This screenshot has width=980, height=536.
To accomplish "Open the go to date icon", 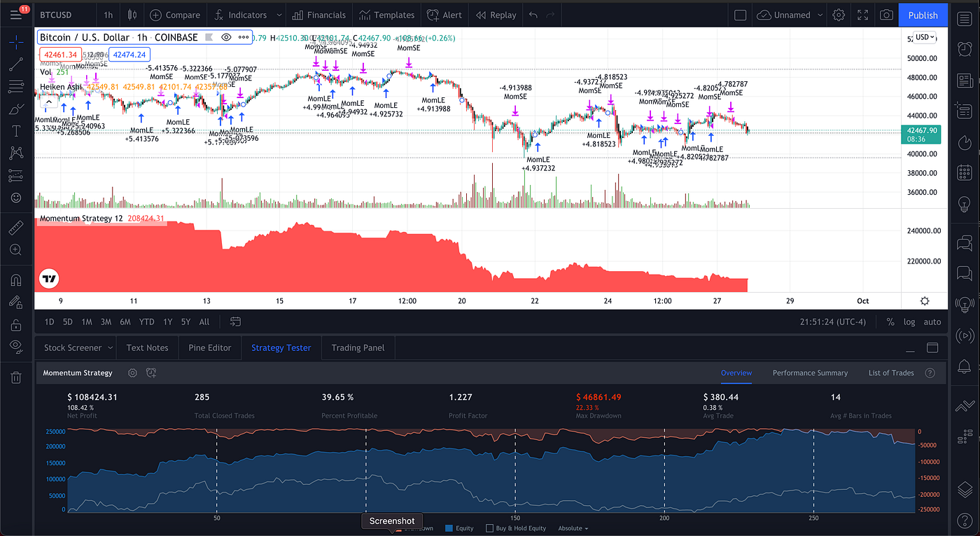I will pos(235,322).
